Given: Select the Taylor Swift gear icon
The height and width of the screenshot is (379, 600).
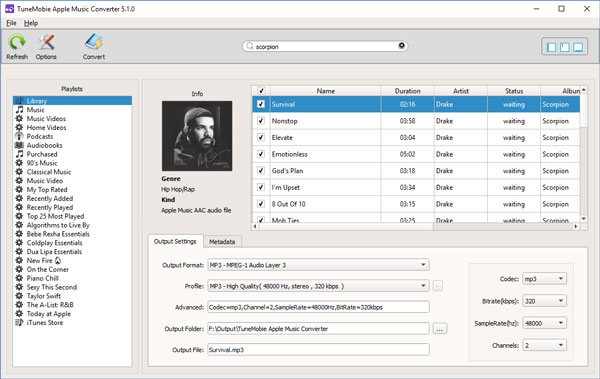Looking at the screenshot, I should 19,296.
